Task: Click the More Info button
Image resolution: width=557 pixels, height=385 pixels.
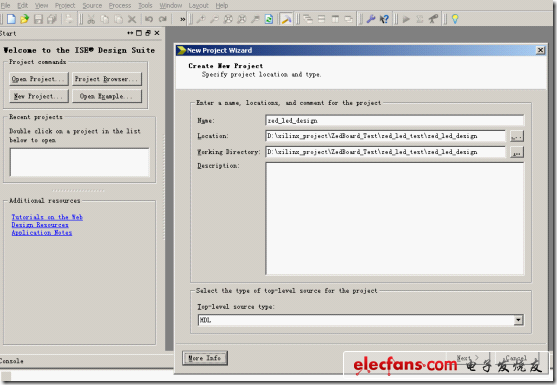Action: (205, 358)
